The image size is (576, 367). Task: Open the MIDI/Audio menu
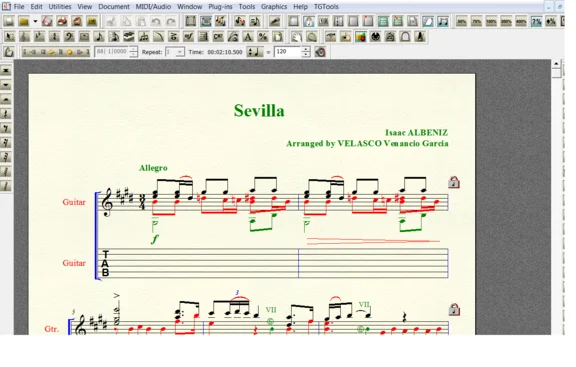point(153,7)
